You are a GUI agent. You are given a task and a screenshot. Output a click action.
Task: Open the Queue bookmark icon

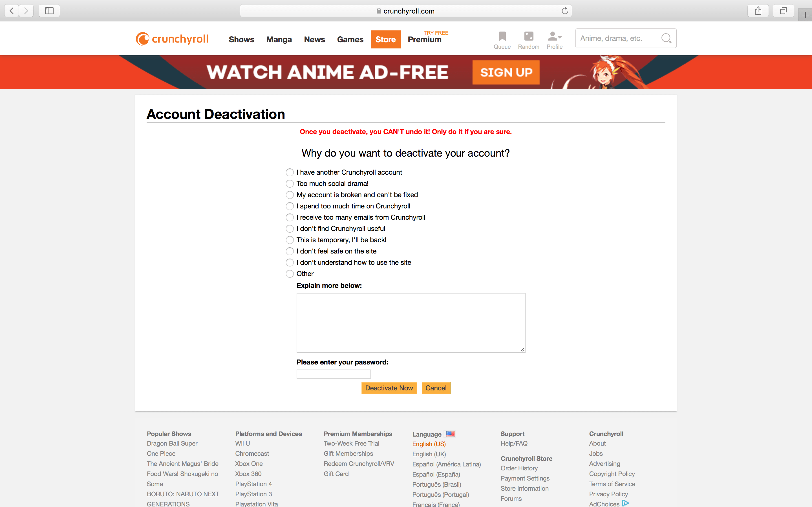pos(502,36)
